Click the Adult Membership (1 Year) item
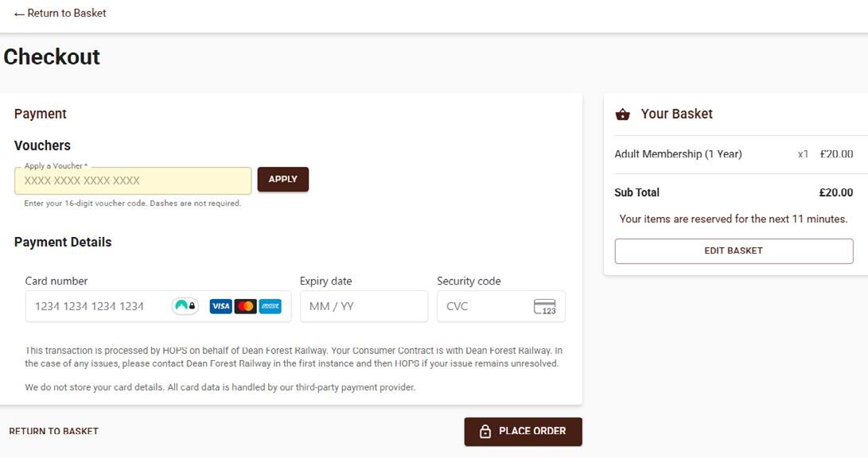868x458 pixels. (678, 154)
